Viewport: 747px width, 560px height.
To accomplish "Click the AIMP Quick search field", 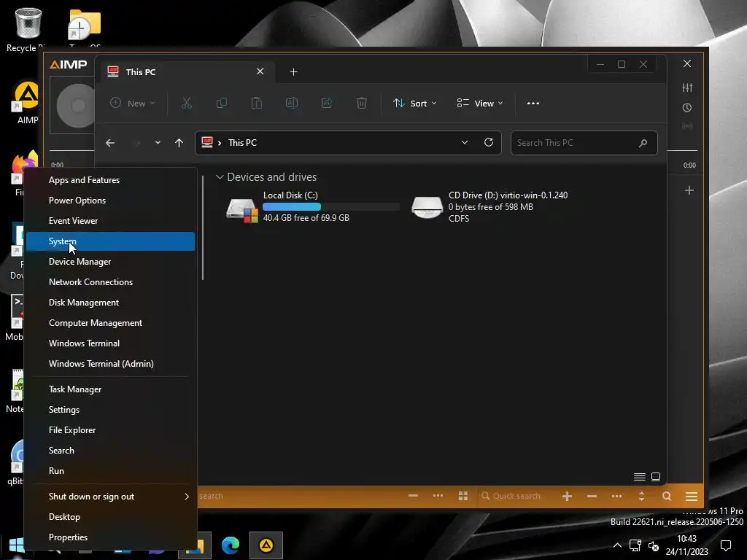I will click(x=517, y=496).
